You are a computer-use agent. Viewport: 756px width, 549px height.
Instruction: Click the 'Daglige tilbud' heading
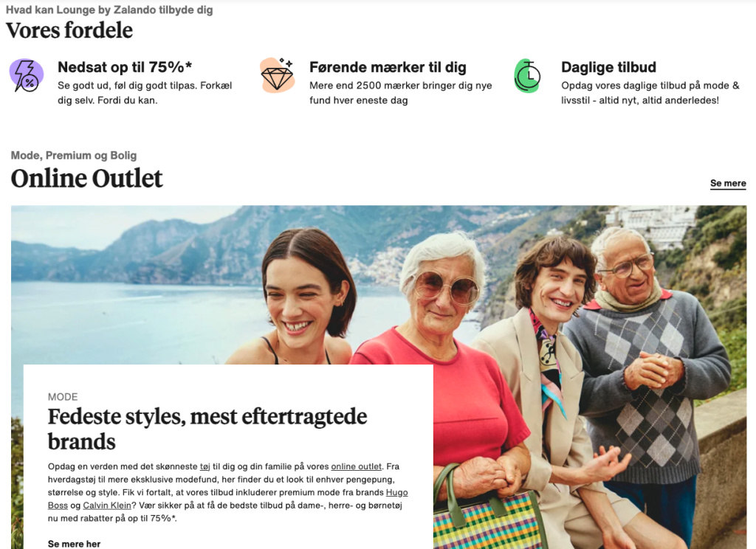coord(608,67)
